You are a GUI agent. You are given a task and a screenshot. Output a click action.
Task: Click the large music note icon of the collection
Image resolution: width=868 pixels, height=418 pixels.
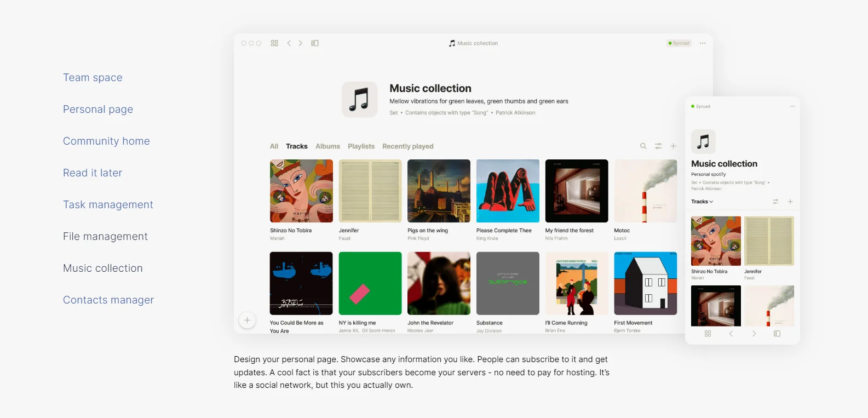[x=360, y=100]
